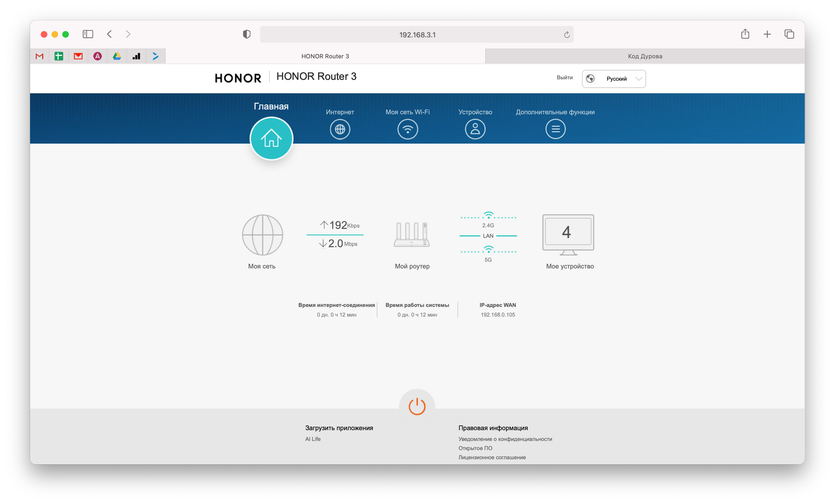This screenshot has height=504, width=835.
Task: Click the Мой роутер label
Action: [x=412, y=266]
